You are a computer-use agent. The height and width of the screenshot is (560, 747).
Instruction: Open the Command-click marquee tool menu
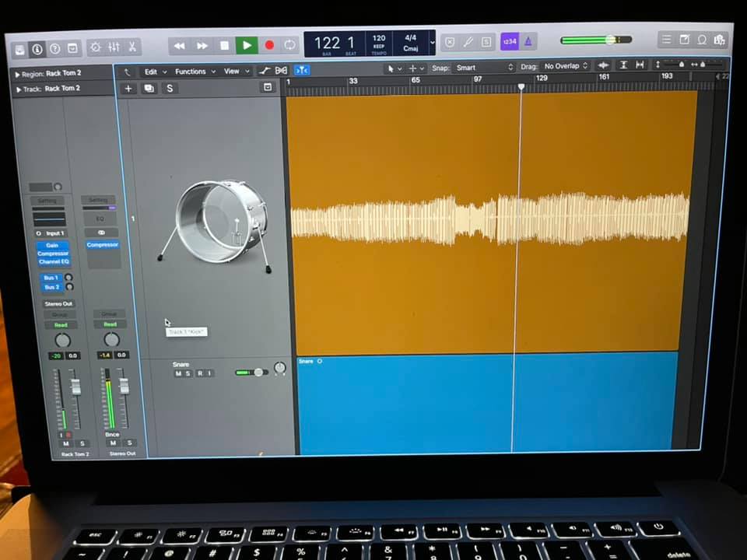pyautogui.click(x=416, y=68)
